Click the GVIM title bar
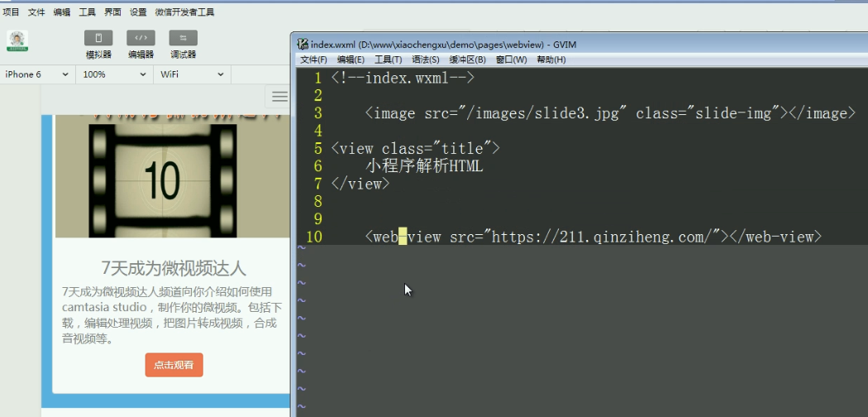The image size is (868, 417). tap(580, 45)
